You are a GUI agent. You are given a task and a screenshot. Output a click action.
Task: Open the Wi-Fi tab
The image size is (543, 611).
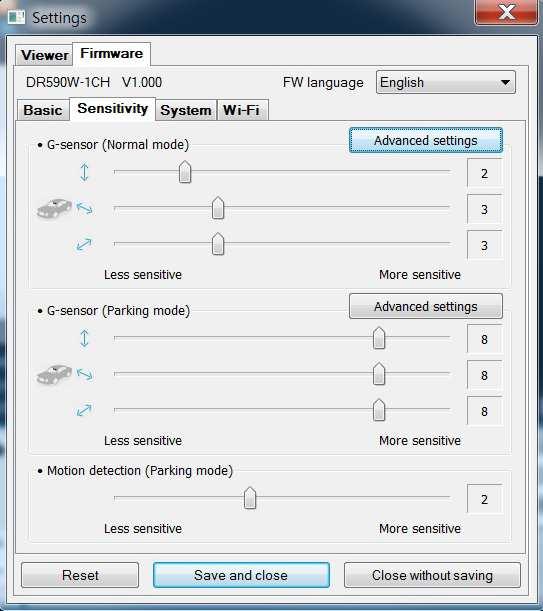click(242, 110)
